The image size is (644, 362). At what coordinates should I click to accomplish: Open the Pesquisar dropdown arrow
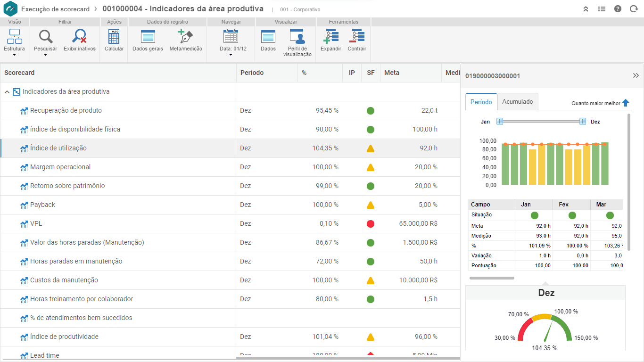click(45, 55)
